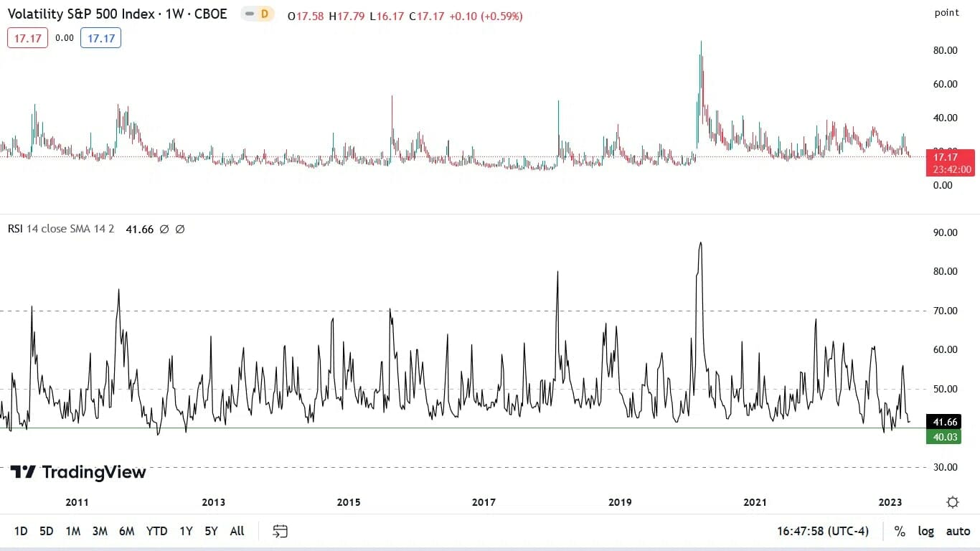Click the 60.00 price axis label
This screenshot has width=980, height=551.
(x=945, y=84)
